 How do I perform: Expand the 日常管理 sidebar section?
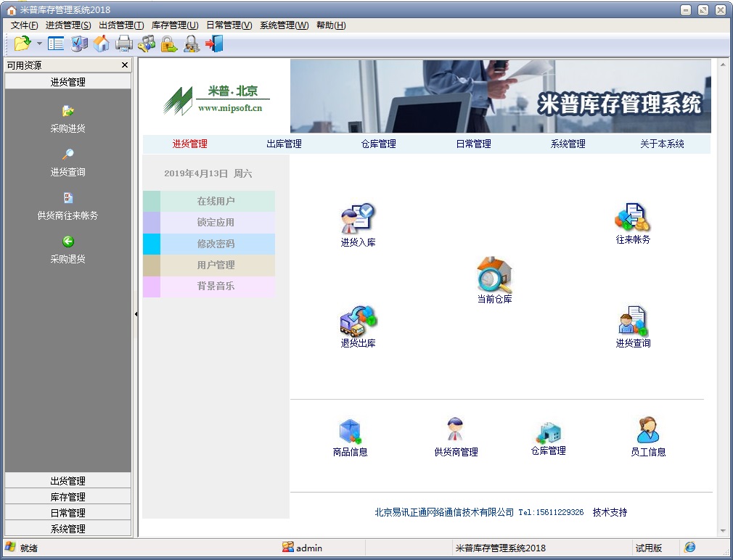[x=67, y=512]
